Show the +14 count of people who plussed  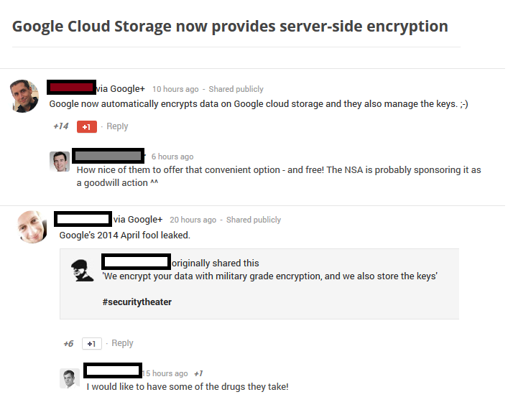pos(61,126)
